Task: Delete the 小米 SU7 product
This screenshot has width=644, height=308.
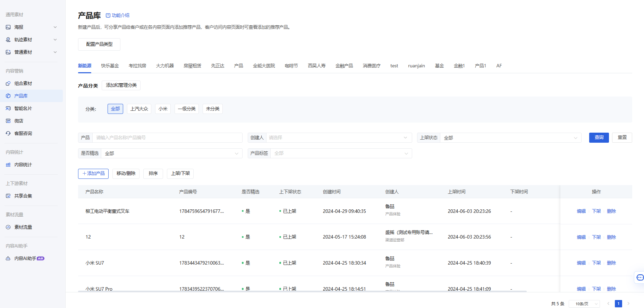Action: click(x=611, y=263)
